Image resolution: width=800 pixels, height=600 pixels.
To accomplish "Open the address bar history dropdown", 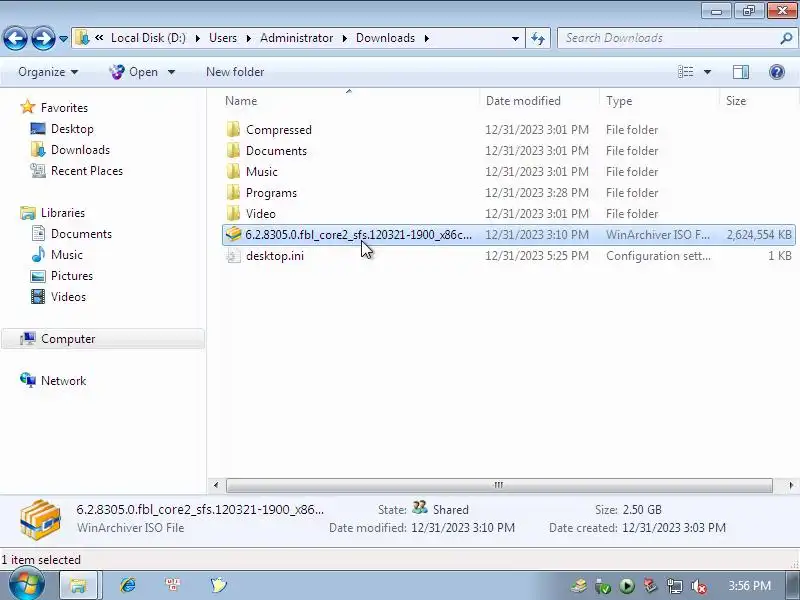I will pos(515,38).
